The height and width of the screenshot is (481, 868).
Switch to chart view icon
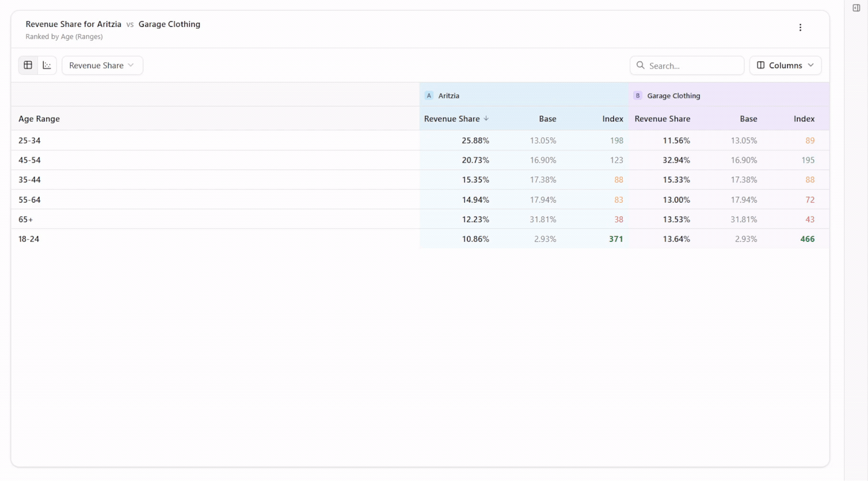point(47,65)
